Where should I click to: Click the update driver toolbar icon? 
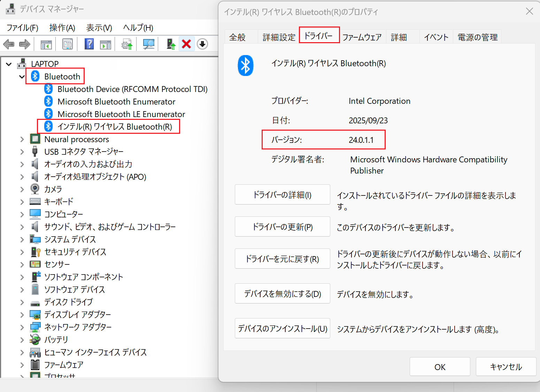127,44
